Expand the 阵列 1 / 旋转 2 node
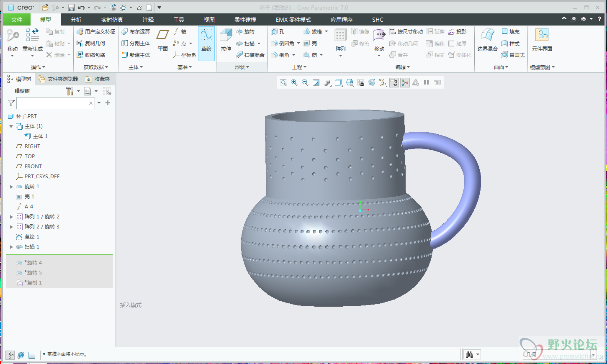 pyautogui.click(x=11, y=217)
